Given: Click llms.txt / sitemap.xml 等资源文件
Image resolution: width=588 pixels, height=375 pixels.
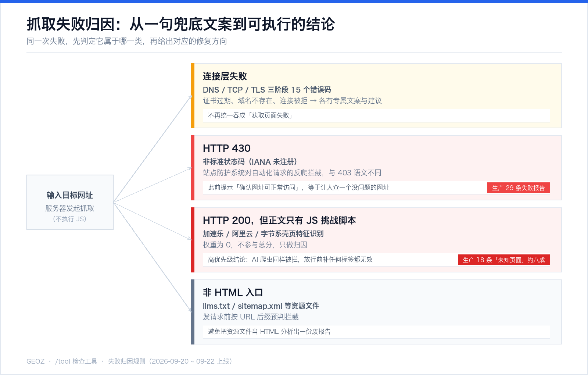Looking at the screenshot, I should coord(261,306).
